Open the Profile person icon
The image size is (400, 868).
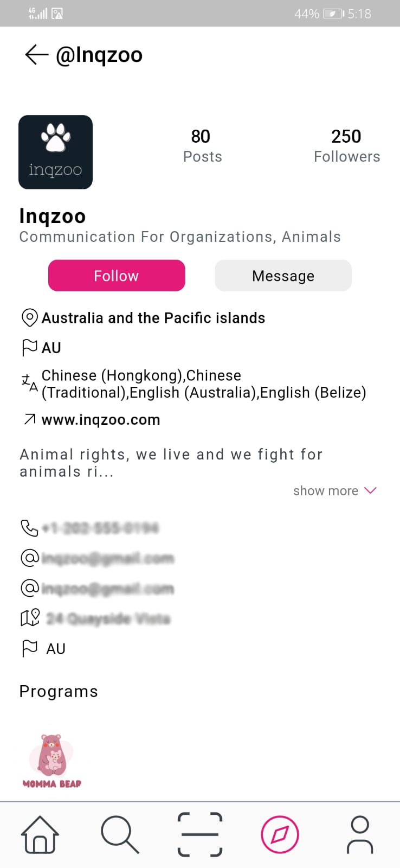[360, 834]
